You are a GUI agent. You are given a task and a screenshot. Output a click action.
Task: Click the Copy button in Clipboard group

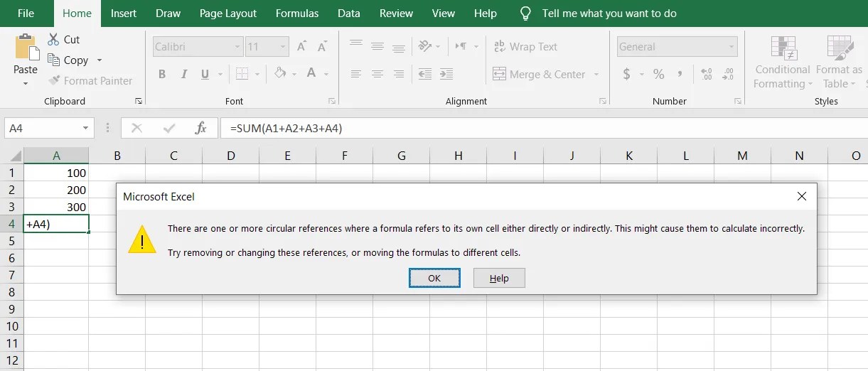(x=68, y=60)
